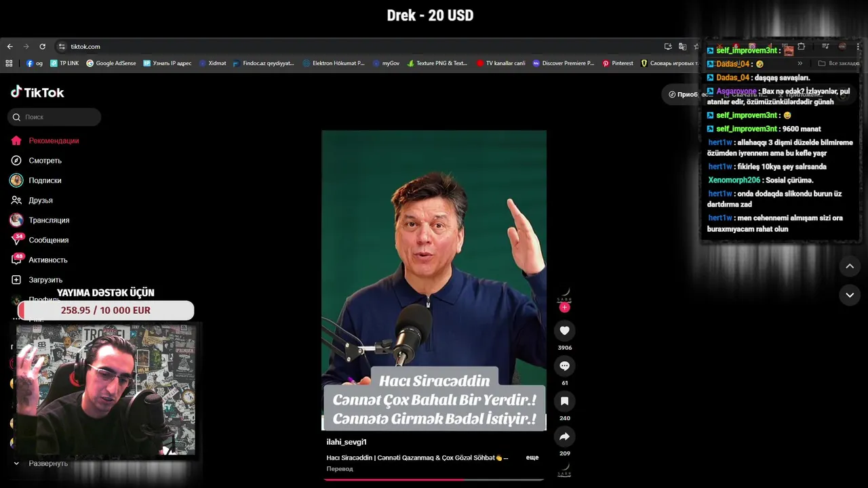Reload the page with refresh icon
This screenshot has width=868, height=488.
(x=42, y=47)
